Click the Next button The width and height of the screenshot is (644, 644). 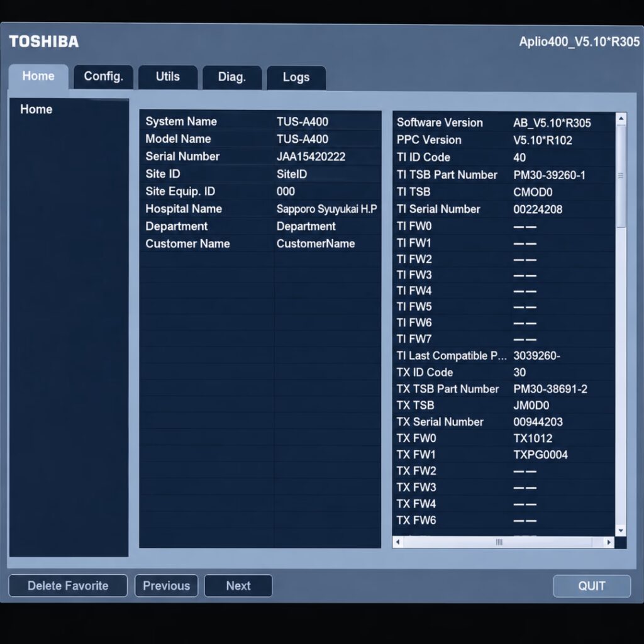[238, 586]
